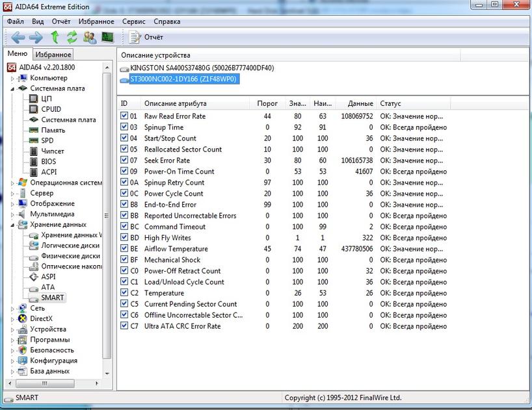Toggle the Reallocated Sector Count checkbox
Screen dimensions: 532x410
pos(124,149)
